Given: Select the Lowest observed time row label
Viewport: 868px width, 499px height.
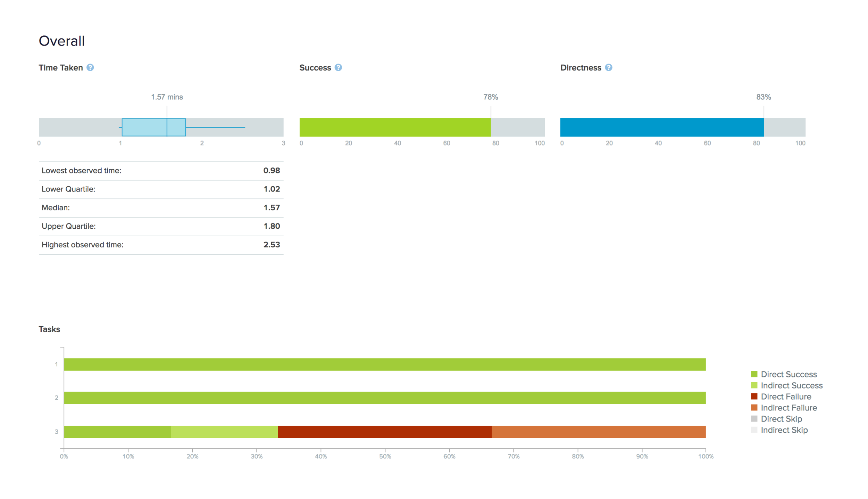Looking at the screenshot, I should tap(82, 171).
